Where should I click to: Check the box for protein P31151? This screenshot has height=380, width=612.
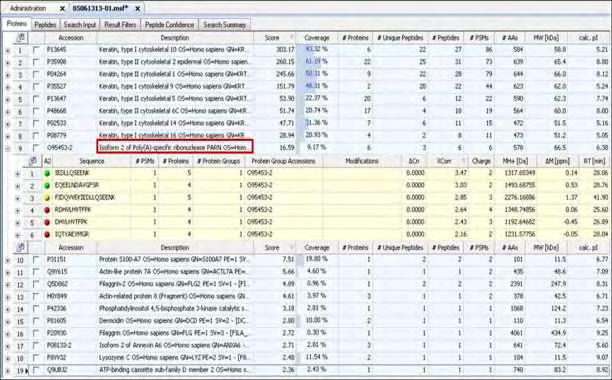tap(36, 260)
